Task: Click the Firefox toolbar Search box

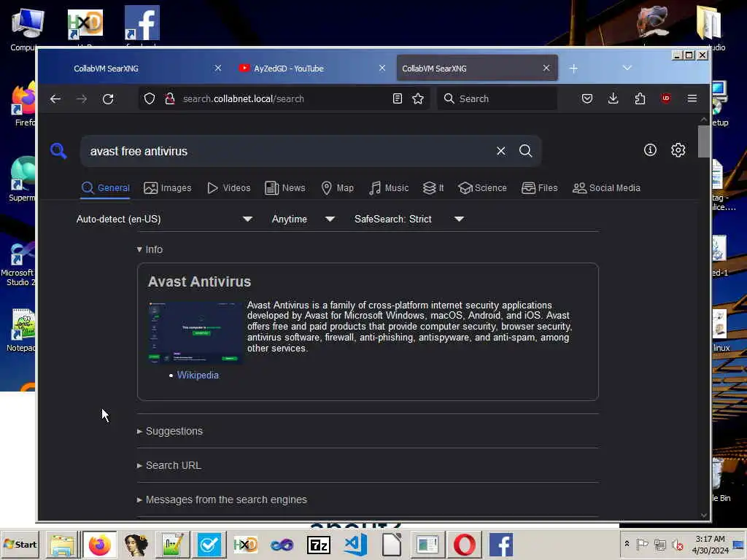Action: pos(497,98)
